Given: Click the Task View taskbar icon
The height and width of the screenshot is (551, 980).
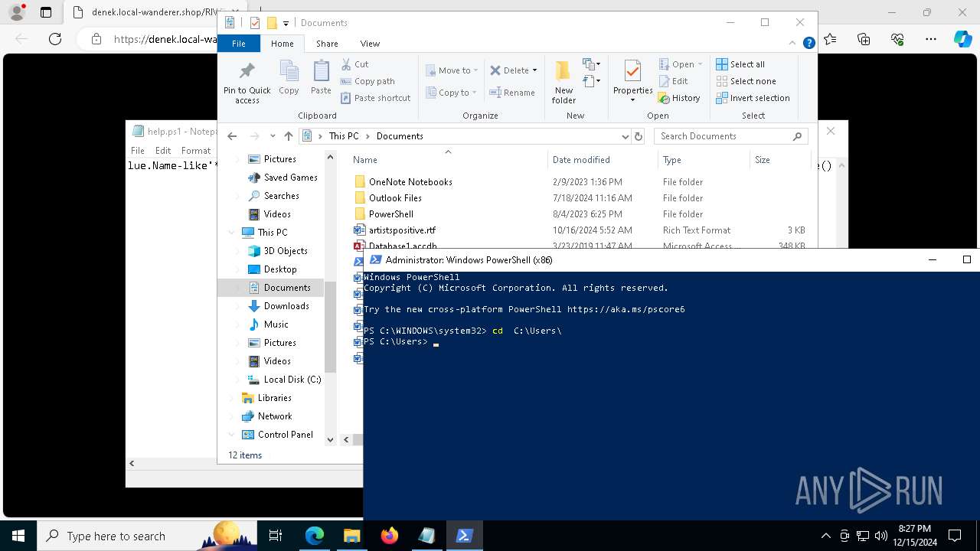Looking at the screenshot, I should 276,536.
